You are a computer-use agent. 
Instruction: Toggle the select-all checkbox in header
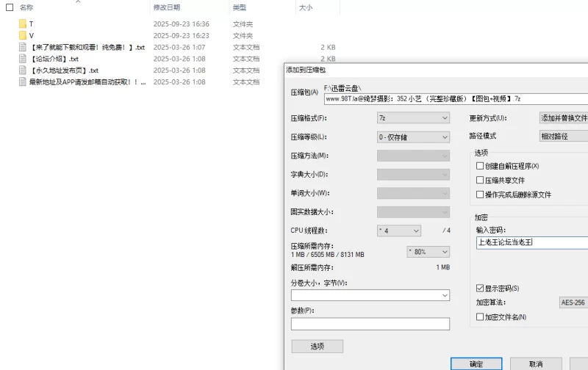(10, 7)
